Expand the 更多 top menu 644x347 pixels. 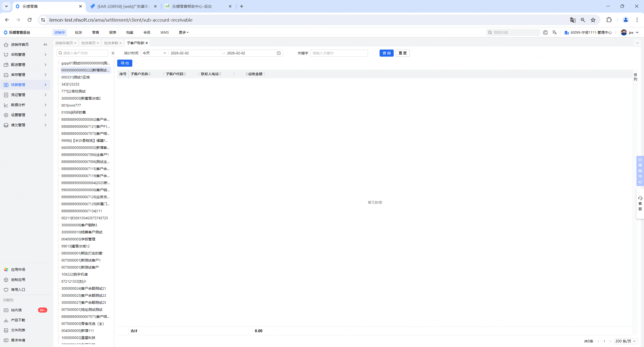[183, 32]
